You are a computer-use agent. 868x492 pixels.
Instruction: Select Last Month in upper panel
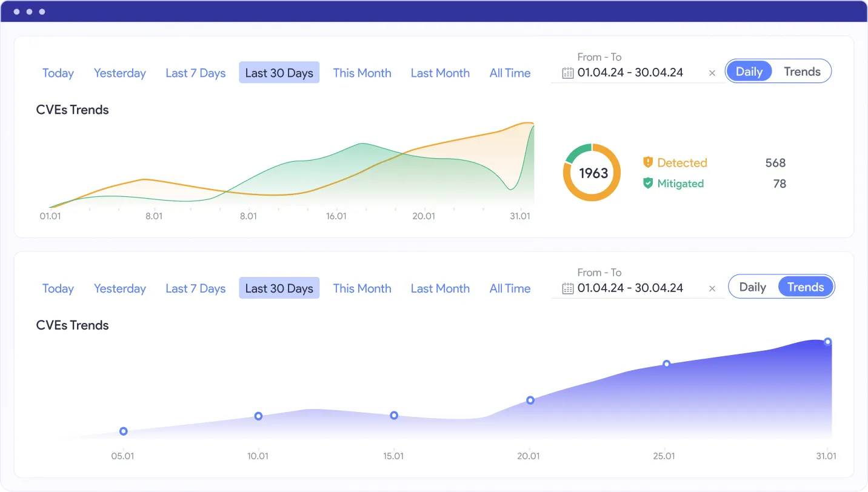441,73
